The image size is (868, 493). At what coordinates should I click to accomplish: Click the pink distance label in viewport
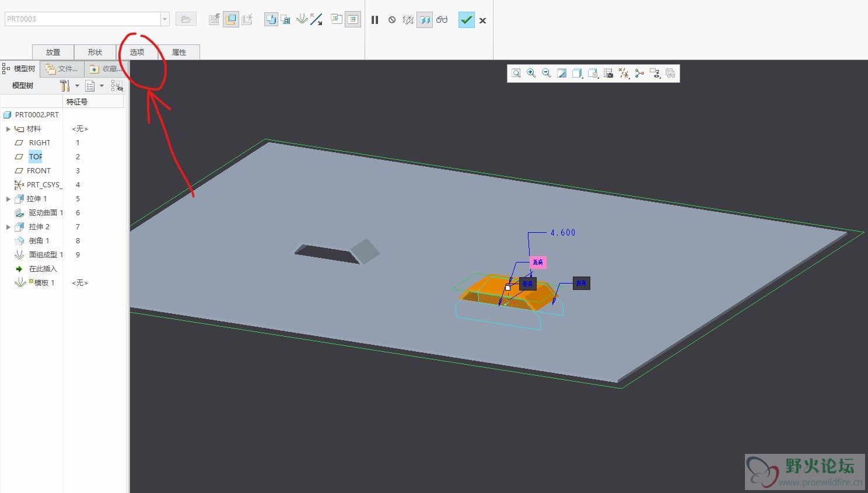point(538,263)
